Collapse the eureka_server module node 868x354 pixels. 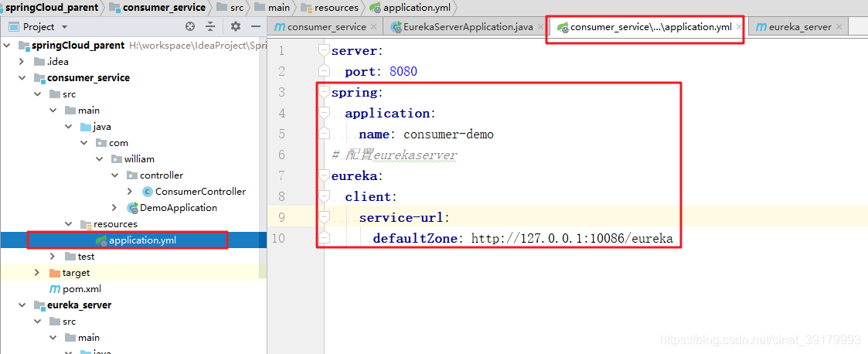22,305
